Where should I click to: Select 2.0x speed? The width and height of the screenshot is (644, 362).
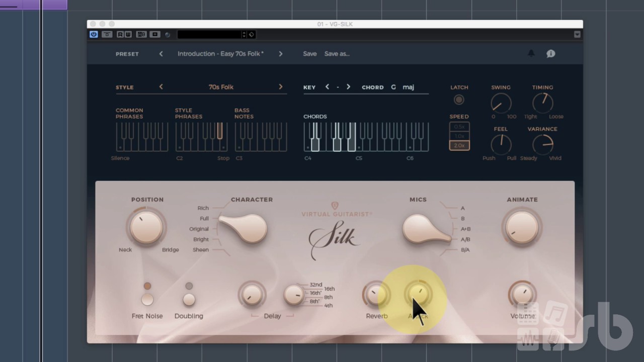click(x=459, y=145)
